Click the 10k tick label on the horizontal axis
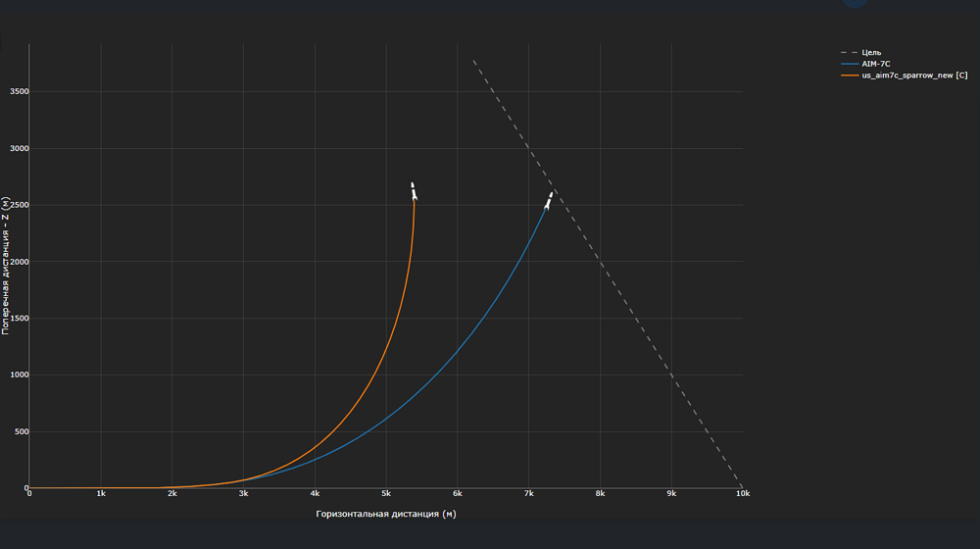Screen dimensions: 980x549 click(743, 493)
